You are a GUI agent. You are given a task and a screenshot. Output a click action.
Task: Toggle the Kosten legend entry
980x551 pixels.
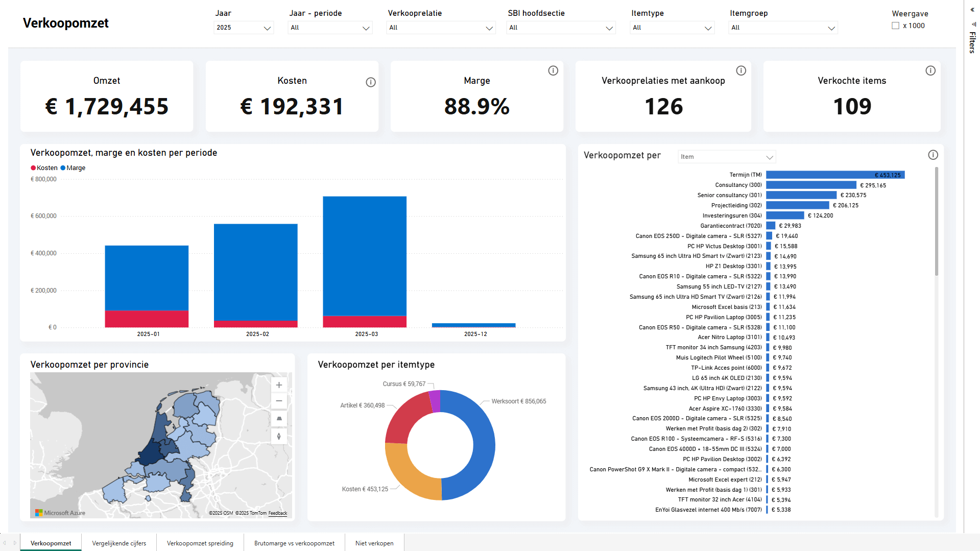pos(44,168)
